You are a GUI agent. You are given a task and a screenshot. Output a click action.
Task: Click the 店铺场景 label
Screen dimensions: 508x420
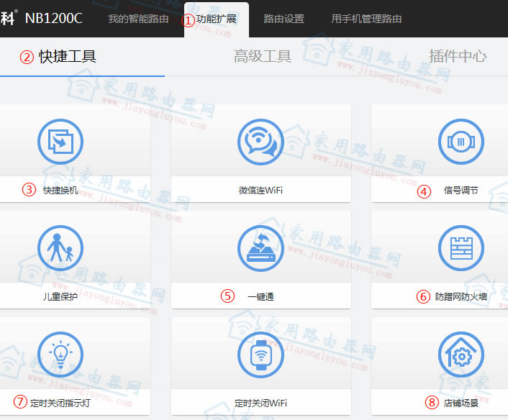(461, 403)
